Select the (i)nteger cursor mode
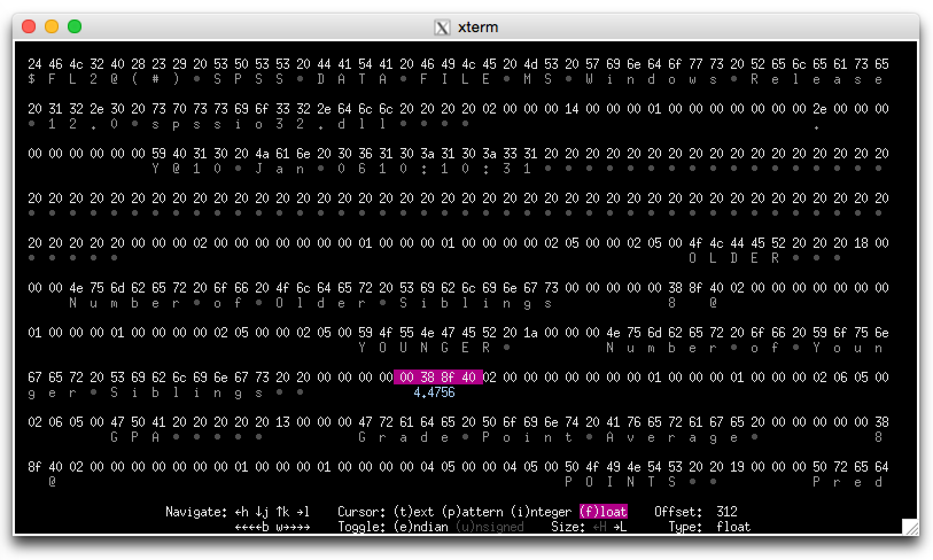Viewport: 933px width, 560px height. [541, 511]
